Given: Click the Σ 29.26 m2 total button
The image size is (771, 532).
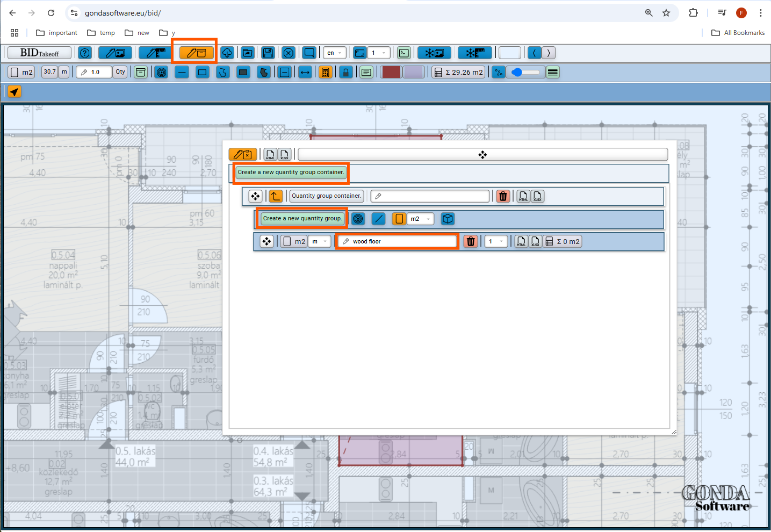Looking at the screenshot, I should (x=459, y=72).
